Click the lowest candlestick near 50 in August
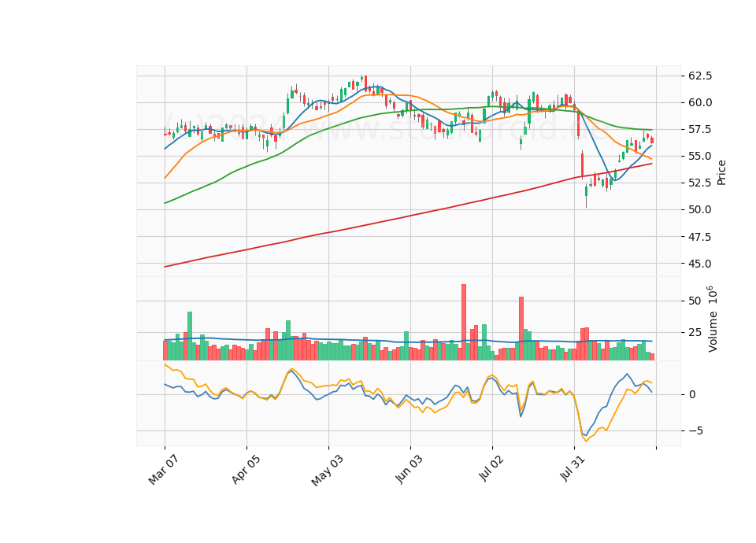 [586, 195]
